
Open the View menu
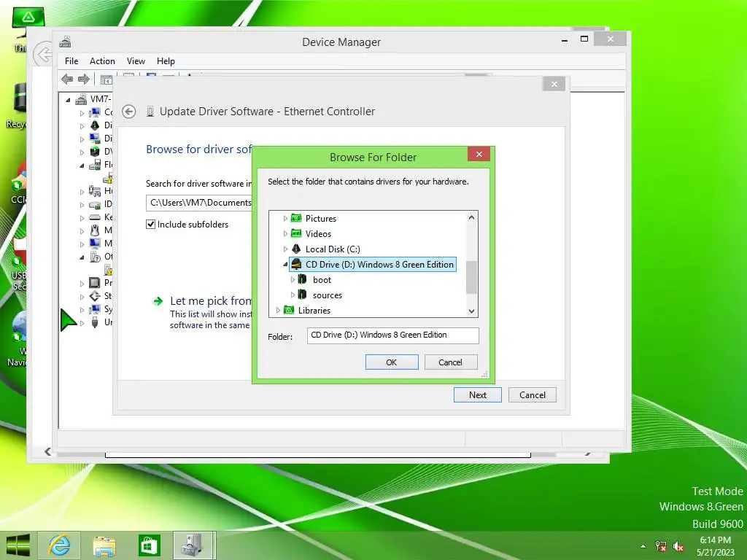[136, 61]
